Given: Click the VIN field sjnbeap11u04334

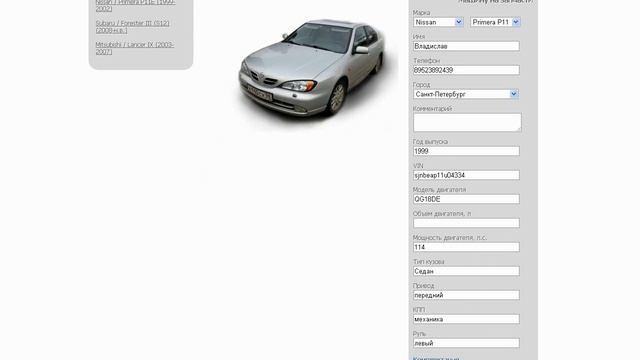Looking at the screenshot, I should (466, 175).
